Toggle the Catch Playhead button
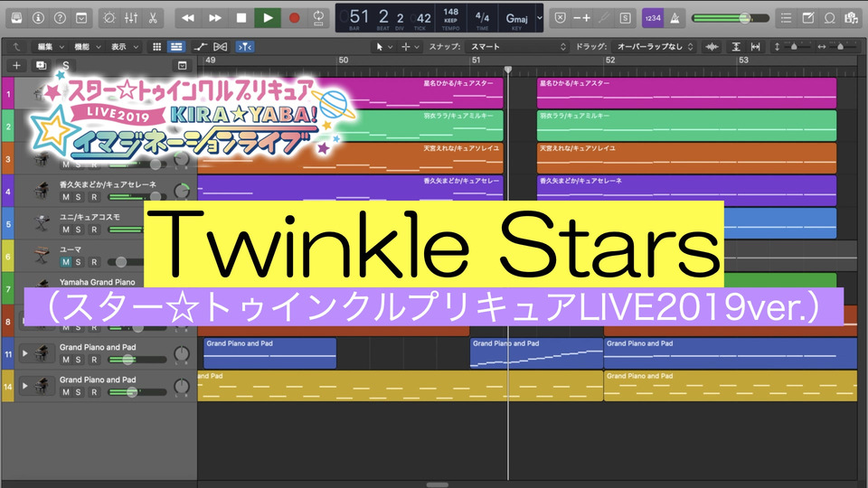The height and width of the screenshot is (488, 868). pyautogui.click(x=245, y=47)
